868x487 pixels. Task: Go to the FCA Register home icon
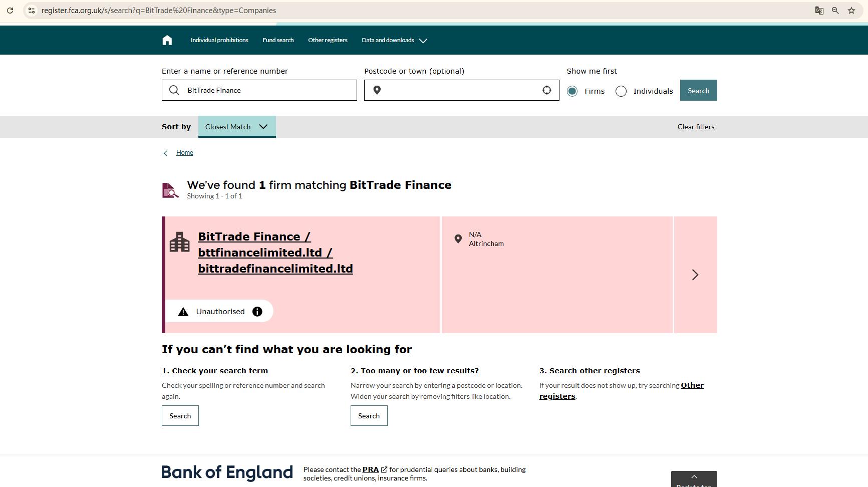pos(167,40)
